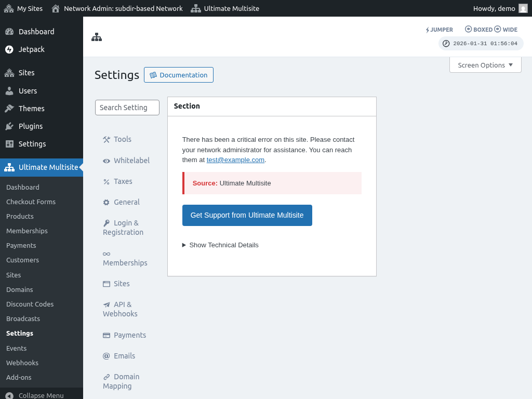Click the Dashboard gauge icon in sidebar
Screen dimensions: 532x399
pyautogui.click(x=9, y=32)
